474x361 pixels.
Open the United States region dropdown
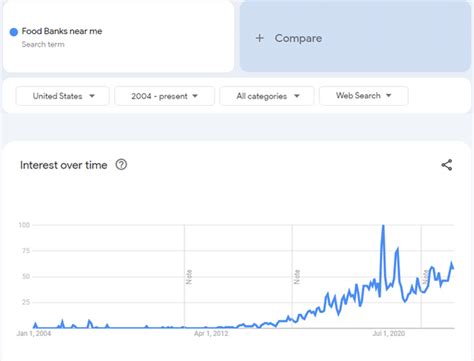point(63,96)
